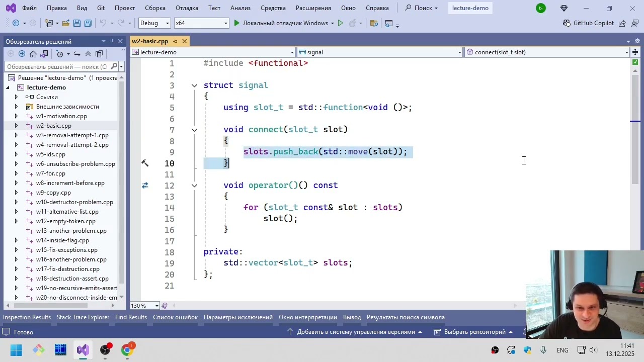Open the Файл menu
This screenshot has width=644, height=362.
pos(29,8)
